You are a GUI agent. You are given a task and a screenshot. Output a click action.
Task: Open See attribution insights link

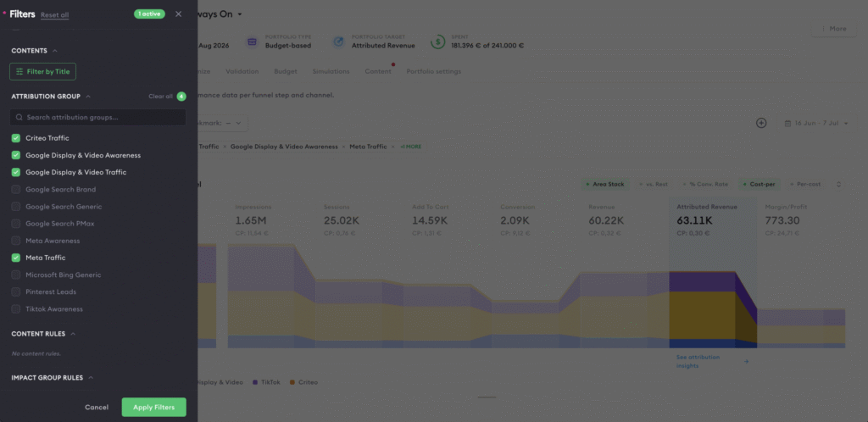click(x=712, y=362)
